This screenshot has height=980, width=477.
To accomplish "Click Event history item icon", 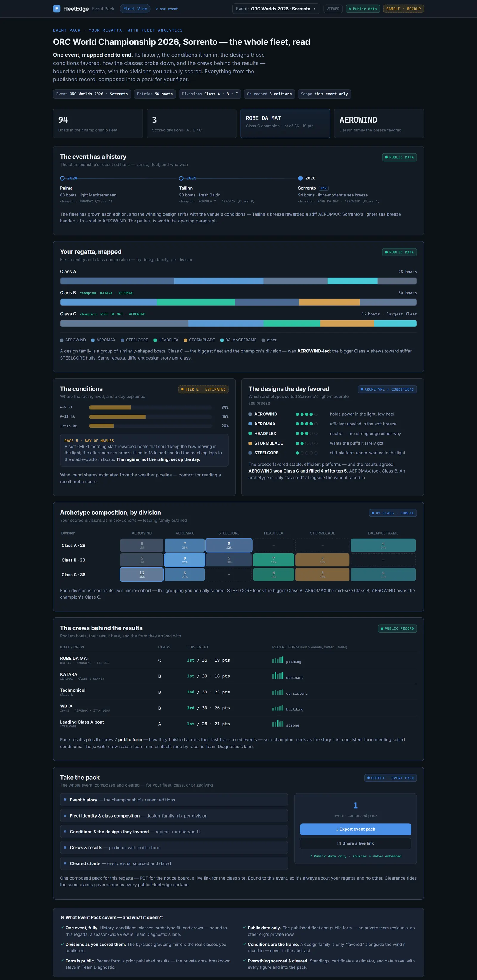I will coord(65,800).
